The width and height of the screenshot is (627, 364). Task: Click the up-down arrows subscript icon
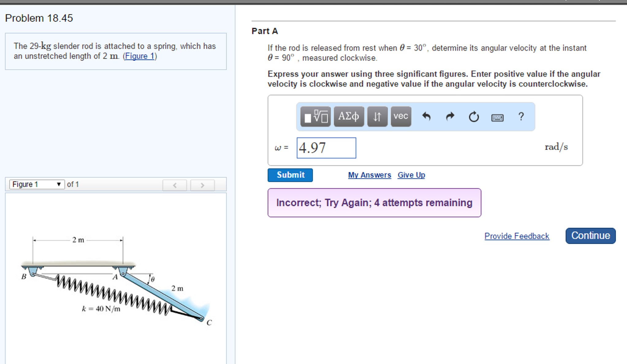click(x=377, y=117)
